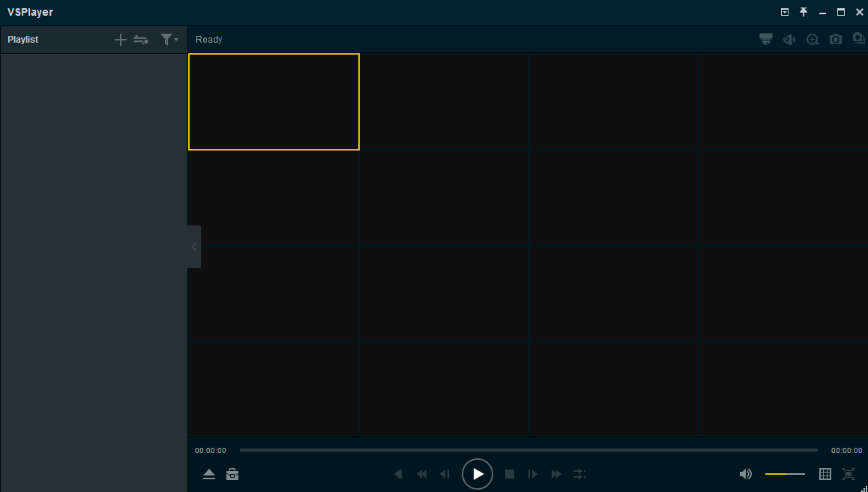Step one frame forward
Viewport: 868px width, 492px height.
[x=533, y=474]
